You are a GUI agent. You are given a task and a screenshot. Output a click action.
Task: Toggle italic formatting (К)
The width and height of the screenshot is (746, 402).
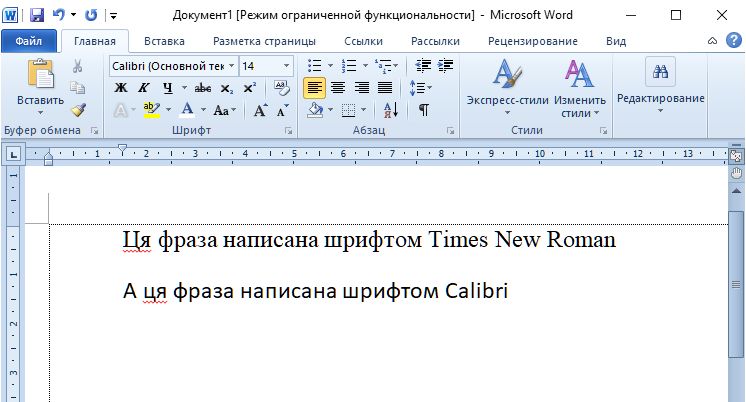click(x=143, y=88)
